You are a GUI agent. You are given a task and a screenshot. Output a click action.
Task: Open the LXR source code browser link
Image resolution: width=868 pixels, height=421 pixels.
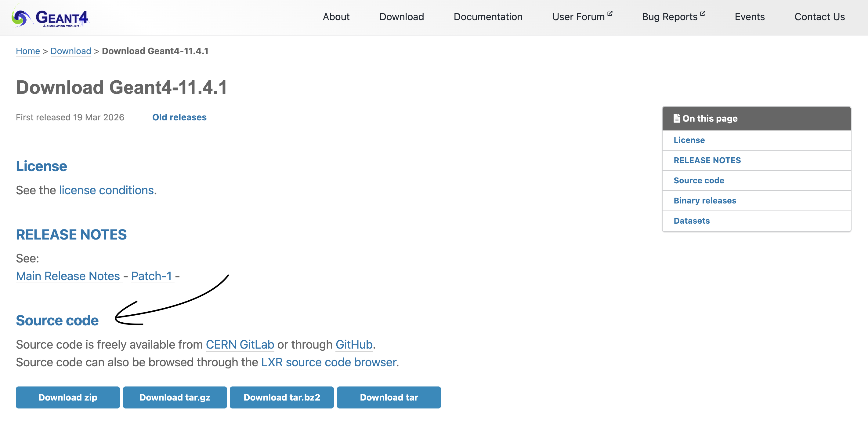tap(328, 362)
